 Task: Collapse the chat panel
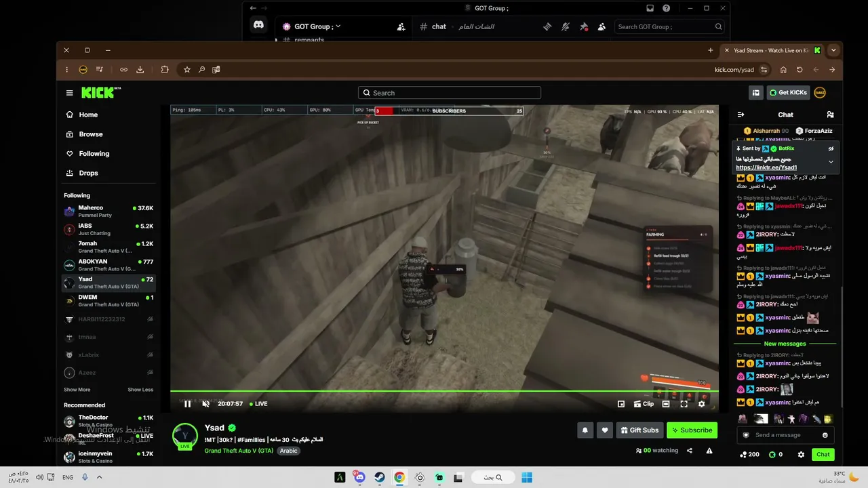(741, 115)
